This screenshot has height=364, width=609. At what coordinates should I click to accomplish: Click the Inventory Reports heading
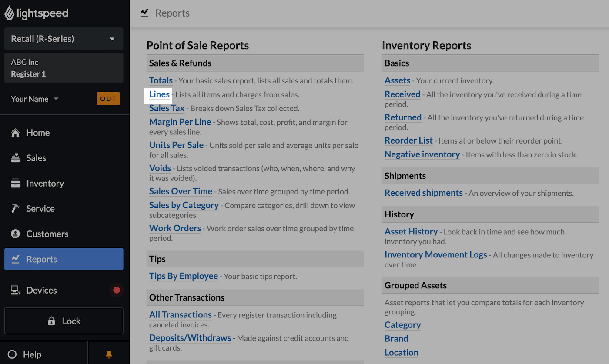(x=427, y=46)
